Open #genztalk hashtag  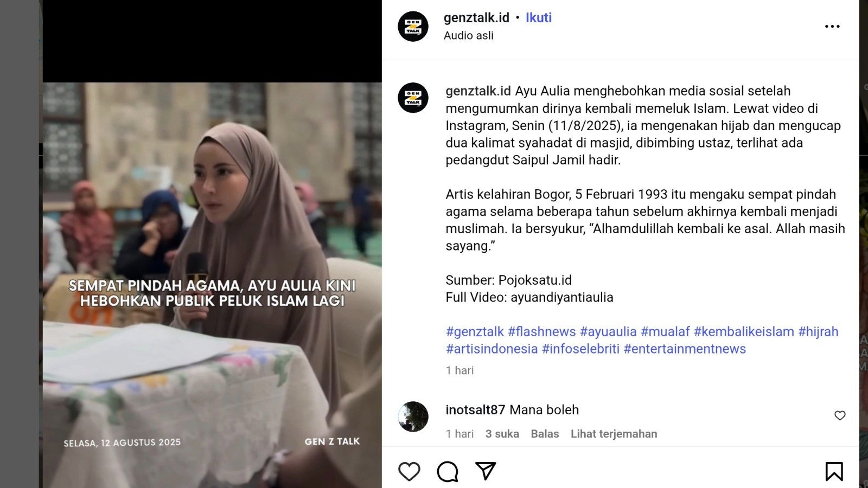[475, 332]
